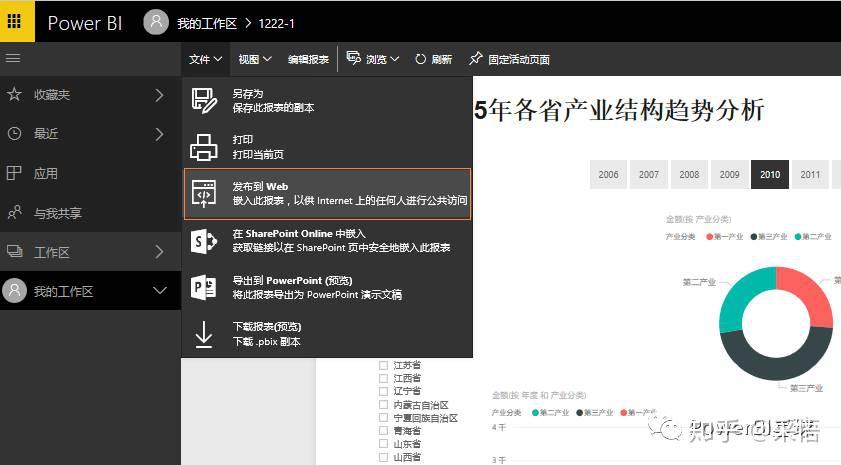The width and height of the screenshot is (841, 465).
Task: Choose 另存为 from the File menu
Action: 327,100
